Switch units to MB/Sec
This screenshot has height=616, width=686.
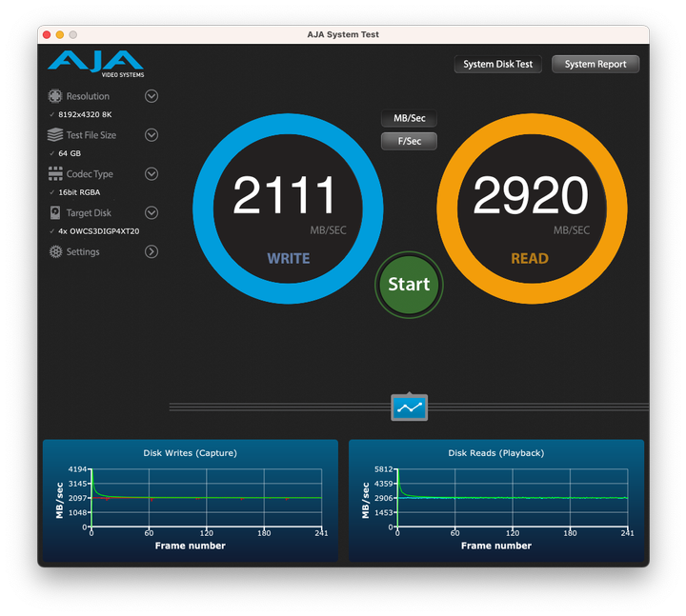(x=409, y=119)
